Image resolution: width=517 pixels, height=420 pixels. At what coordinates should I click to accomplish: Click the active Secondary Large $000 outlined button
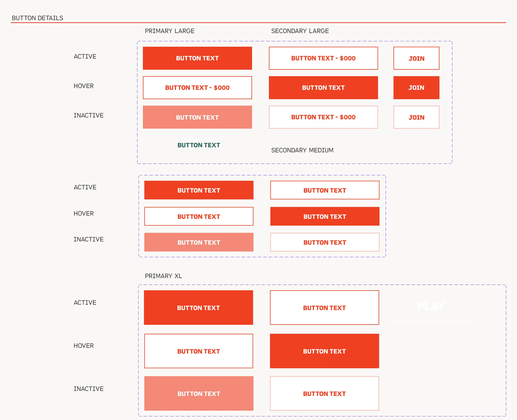click(323, 58)
